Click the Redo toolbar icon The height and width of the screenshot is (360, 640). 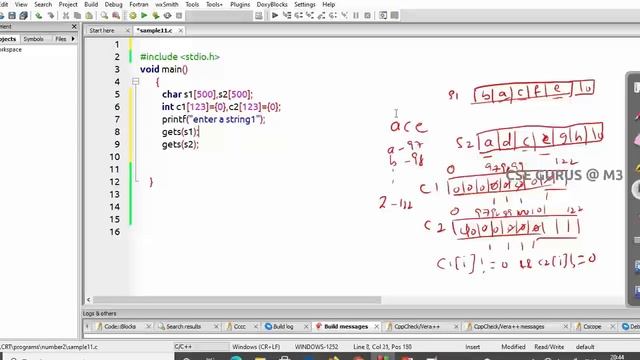coord(51,16)
